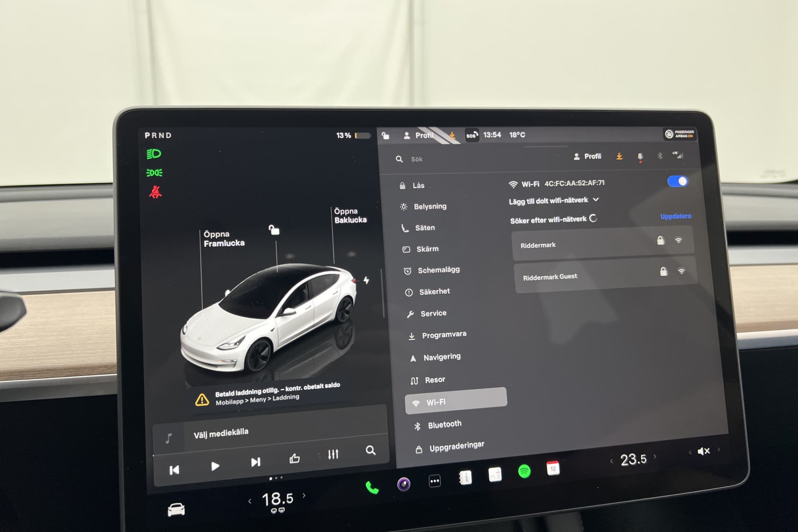The width and height of the screenshot is (798, 532).
Task: Turn off the Wi-Fi toggle switch
Action: (x=678, y=182)
